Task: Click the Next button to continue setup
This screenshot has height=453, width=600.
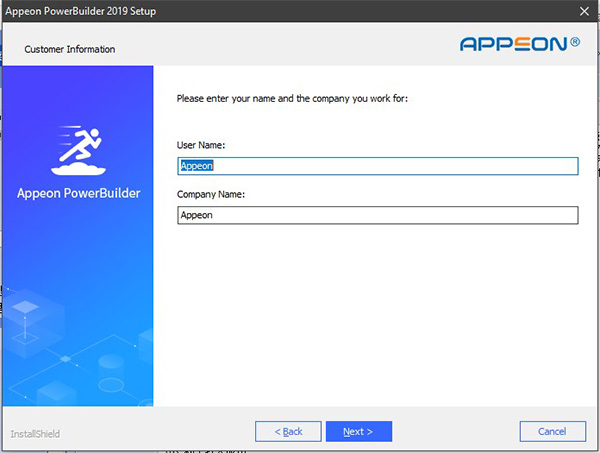Action: coord(359,431)
